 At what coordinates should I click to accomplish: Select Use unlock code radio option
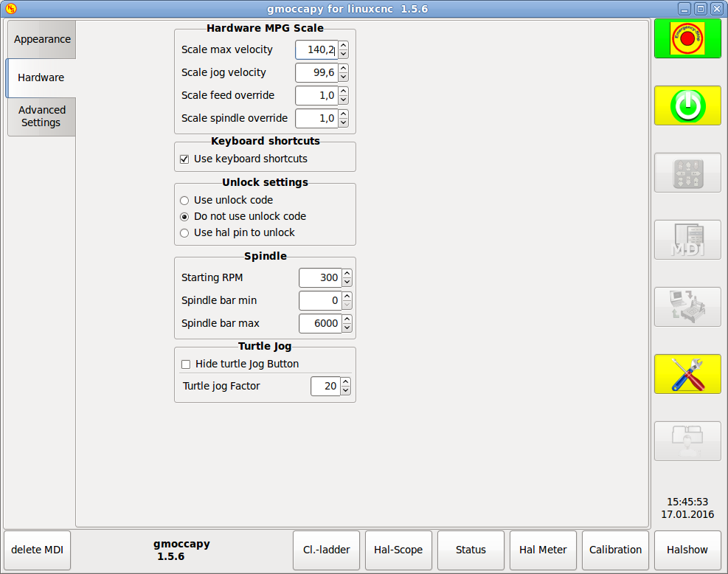(x=184, y=201)
